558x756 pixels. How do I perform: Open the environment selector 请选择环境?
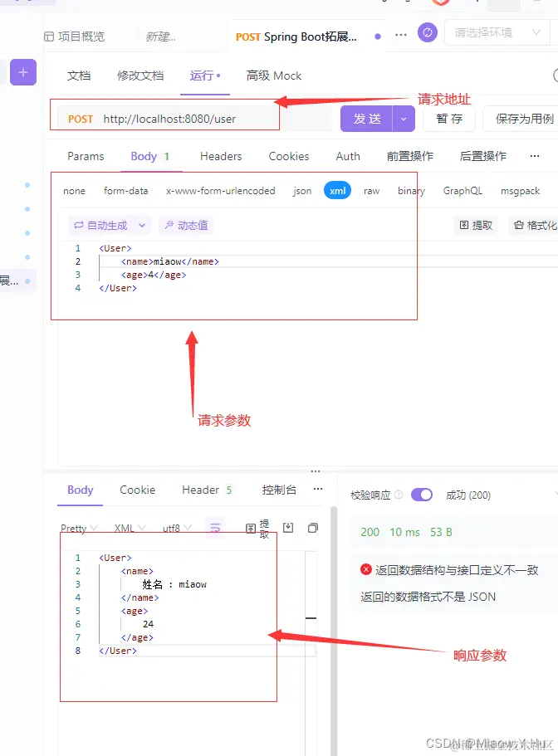[x=497, y=33]
